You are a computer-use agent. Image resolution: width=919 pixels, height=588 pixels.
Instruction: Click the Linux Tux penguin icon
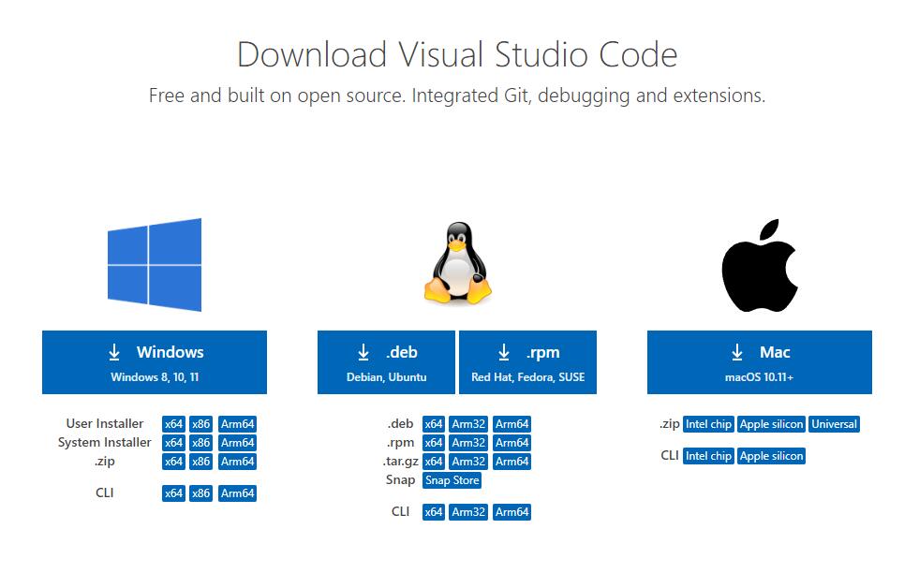(458, 262)
